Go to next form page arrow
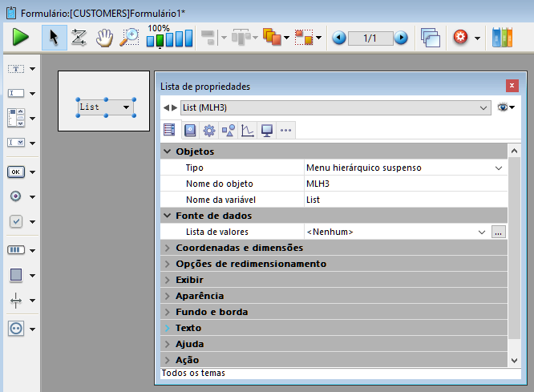The image size is (534, 392). [401, 38]
